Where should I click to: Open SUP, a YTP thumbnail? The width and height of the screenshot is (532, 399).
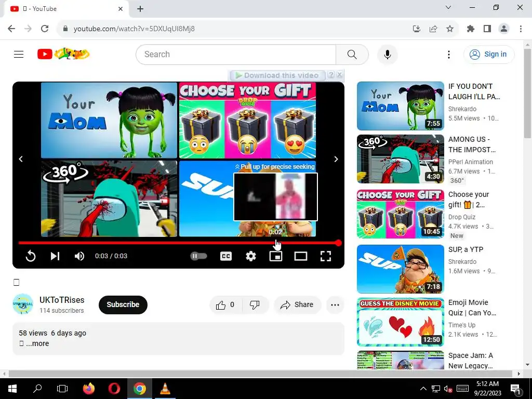pos(401,269)
